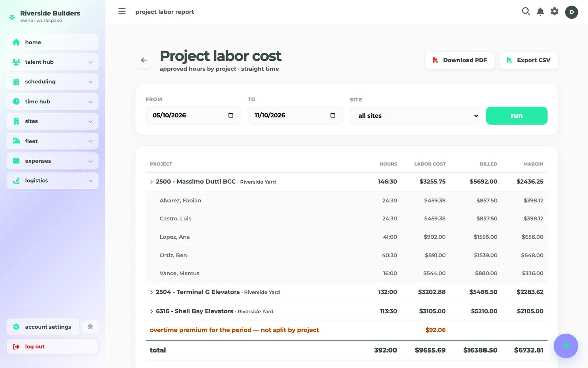Click the fleet truck icon
Image resolution: width=588 pixels, height=368 pixels.
click(x=16, y=141)
